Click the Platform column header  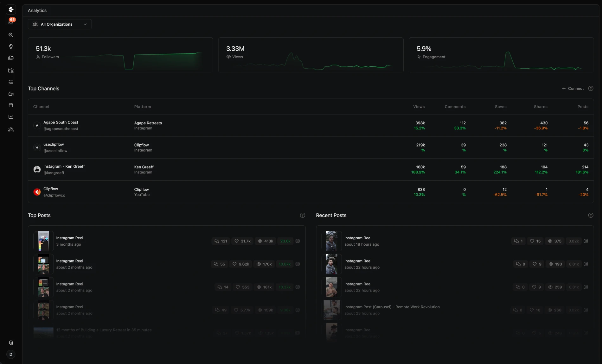pyautogui.click(x=143, y=107)
